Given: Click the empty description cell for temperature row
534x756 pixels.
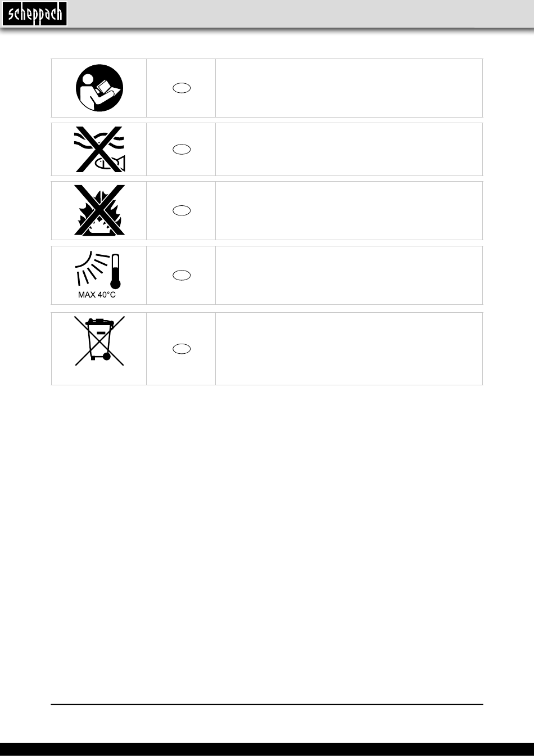Looking at the screenshot, I should point(349,275).
